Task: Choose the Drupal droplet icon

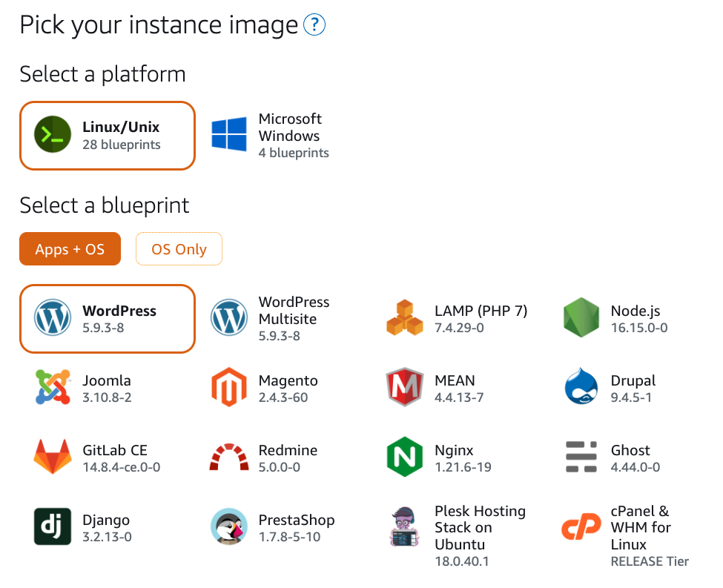Action: click(581, 388)
